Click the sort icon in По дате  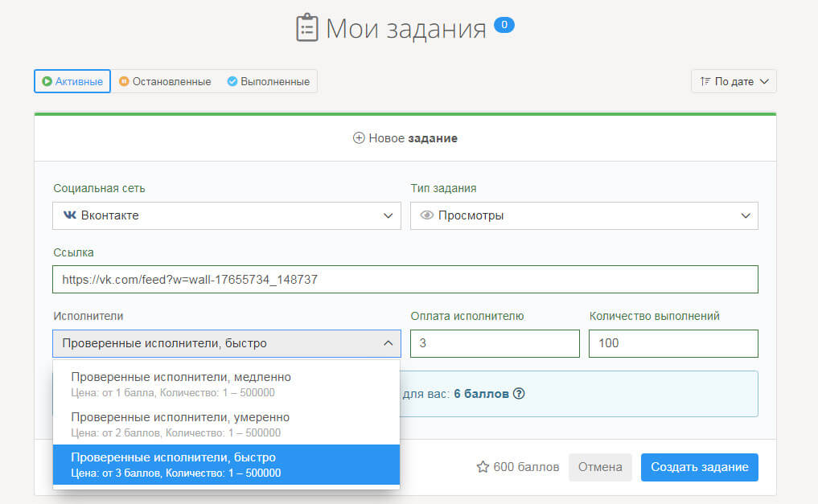coord(705,81)
